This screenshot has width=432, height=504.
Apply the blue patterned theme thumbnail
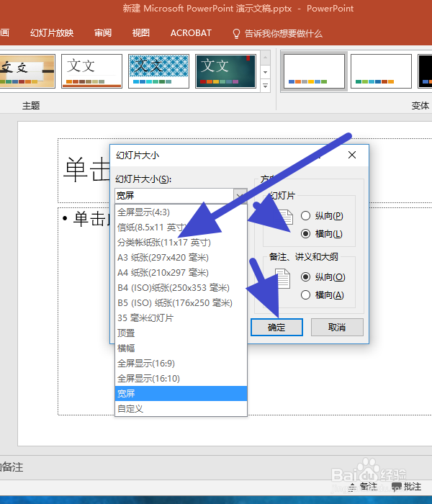[x=158, y=71]
